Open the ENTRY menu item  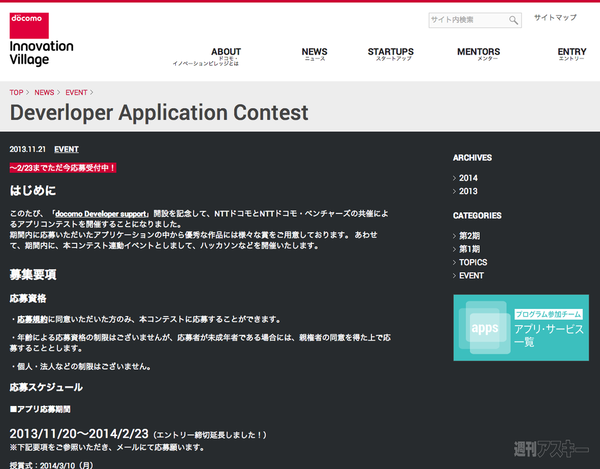click(x=572, y=52)
